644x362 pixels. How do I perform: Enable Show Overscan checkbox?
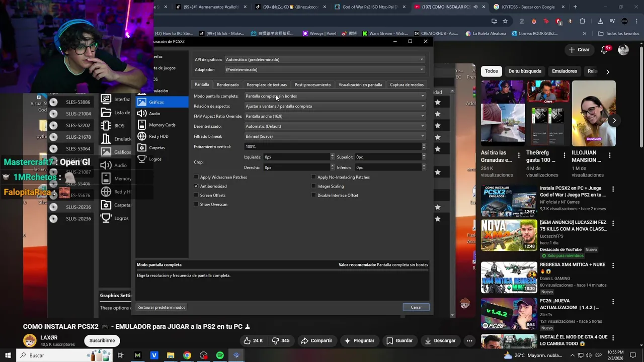[196, 204]
